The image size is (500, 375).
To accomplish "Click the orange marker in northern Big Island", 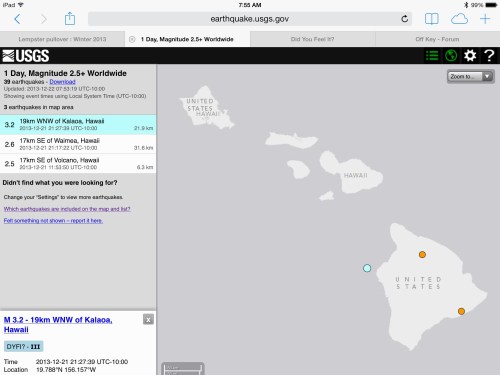I will pos(422,255).
